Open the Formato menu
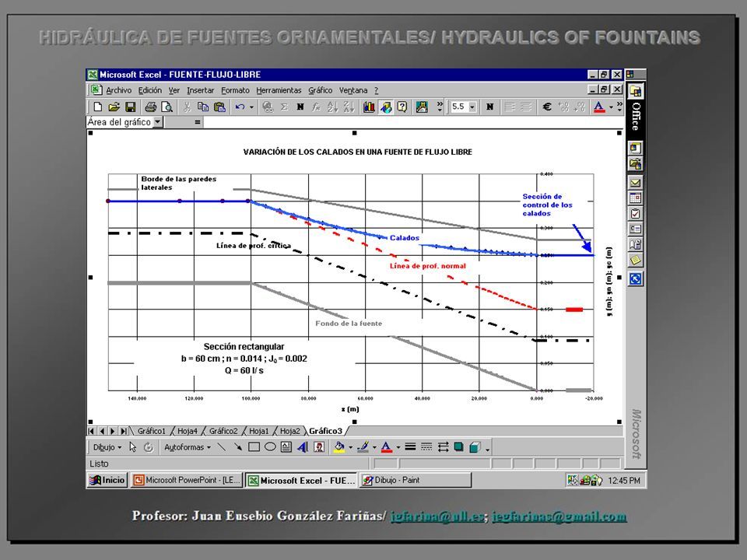 point(235,90)
